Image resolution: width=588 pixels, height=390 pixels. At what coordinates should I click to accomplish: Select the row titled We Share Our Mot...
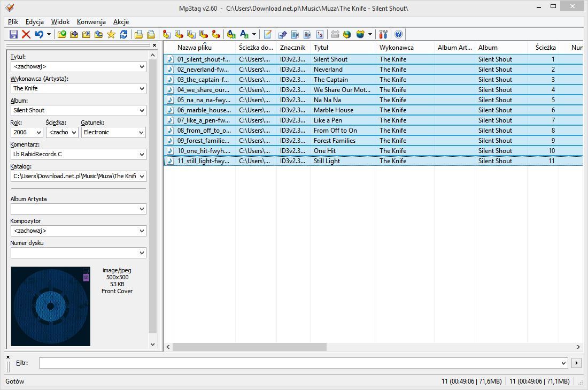(x=373, y=90)
